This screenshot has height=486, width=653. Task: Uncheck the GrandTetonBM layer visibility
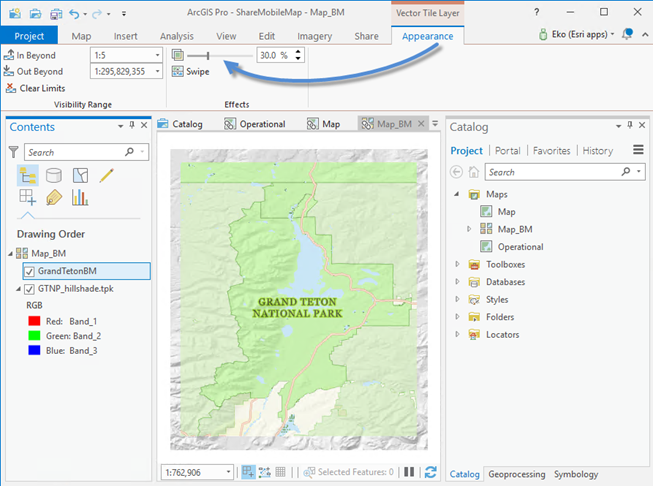tap(29, 272)
